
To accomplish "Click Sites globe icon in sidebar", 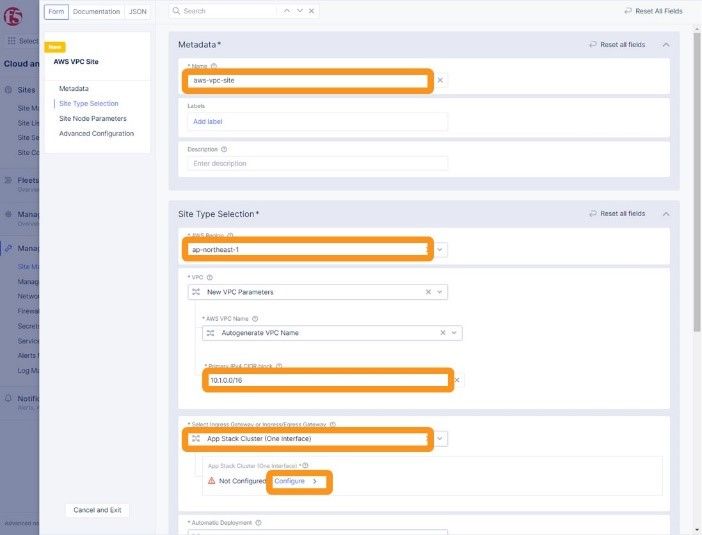I will coord(9,90).
